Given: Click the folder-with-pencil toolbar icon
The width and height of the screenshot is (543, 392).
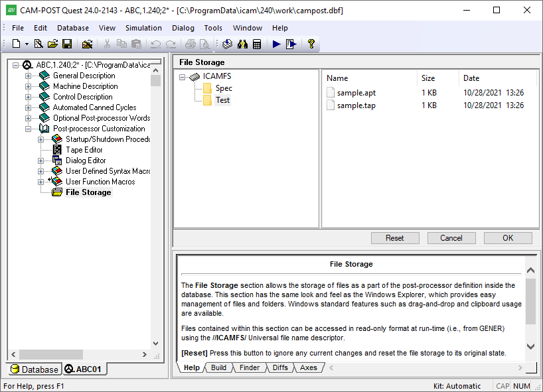Looking at the screenshot, I should (87, 44).
